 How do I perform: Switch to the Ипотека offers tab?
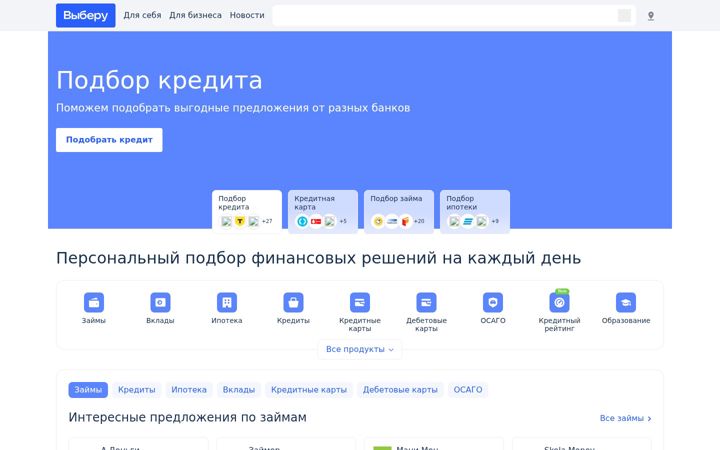189,390
